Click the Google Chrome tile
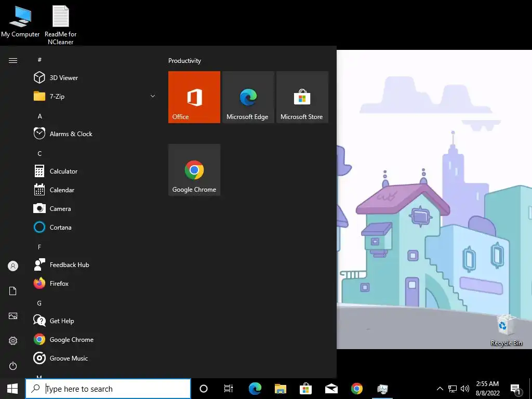532x399 pixels. click(194, 170)
